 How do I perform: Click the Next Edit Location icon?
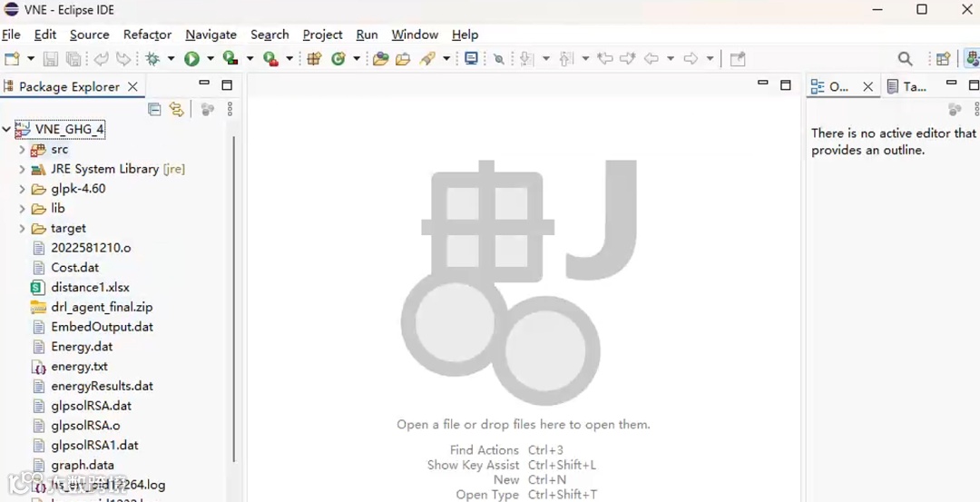[628, 59]
